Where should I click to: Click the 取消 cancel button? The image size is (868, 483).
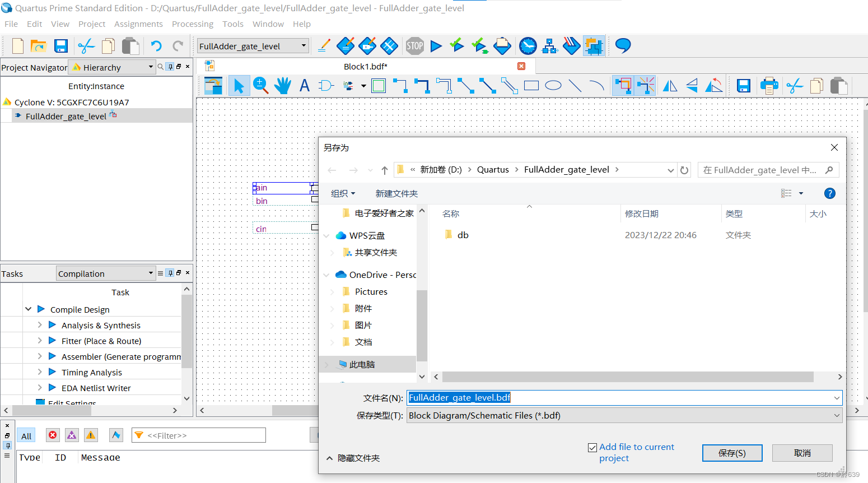tap(802, 453)
